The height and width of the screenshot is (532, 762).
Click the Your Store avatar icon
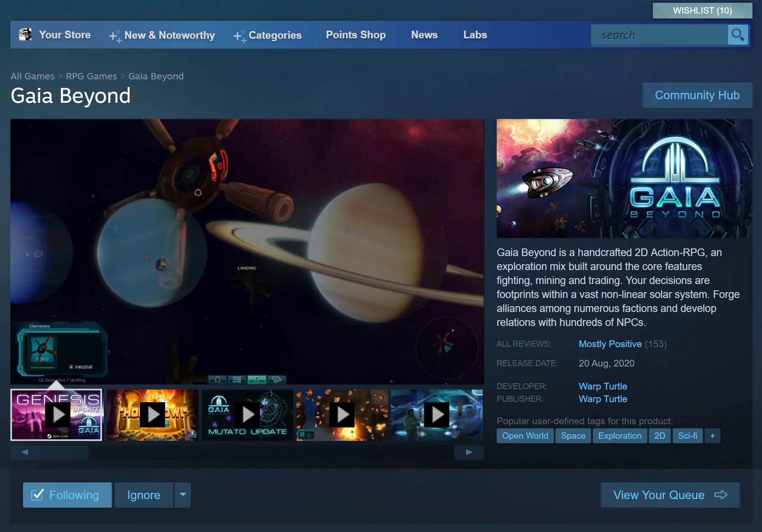click(x=25, y=34)
